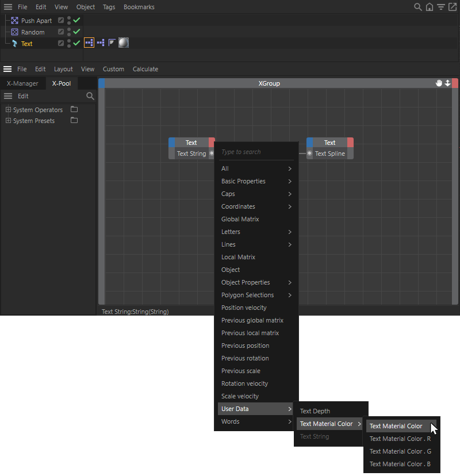
Task: Select the orange-highlighted MoGraph selection tag
Action: pyautogui.click(x=89, y=42)
